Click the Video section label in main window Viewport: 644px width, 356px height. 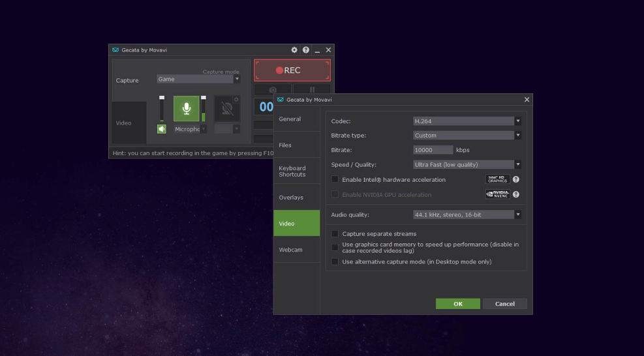point(123,123)
